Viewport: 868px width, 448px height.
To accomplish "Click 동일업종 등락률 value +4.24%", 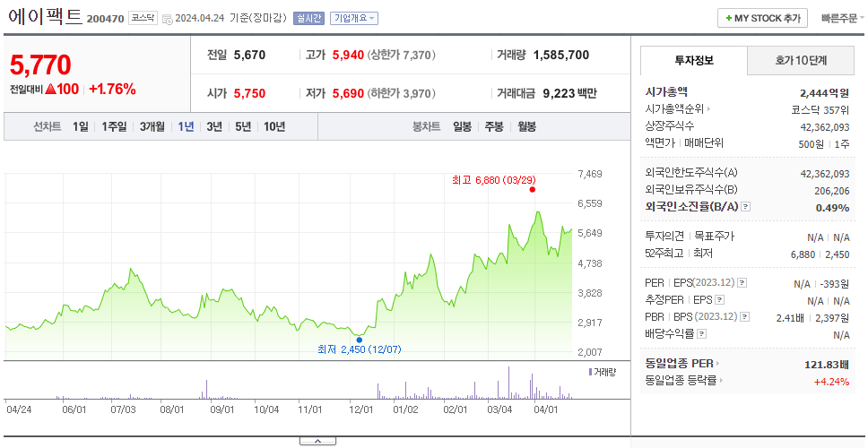I will point(831,381).
